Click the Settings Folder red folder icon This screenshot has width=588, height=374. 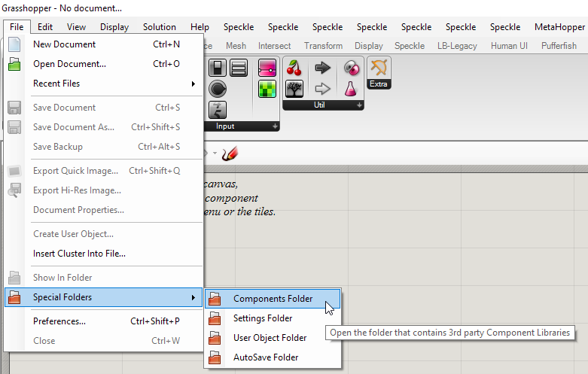pyautogui.click(x=215, y=318)
